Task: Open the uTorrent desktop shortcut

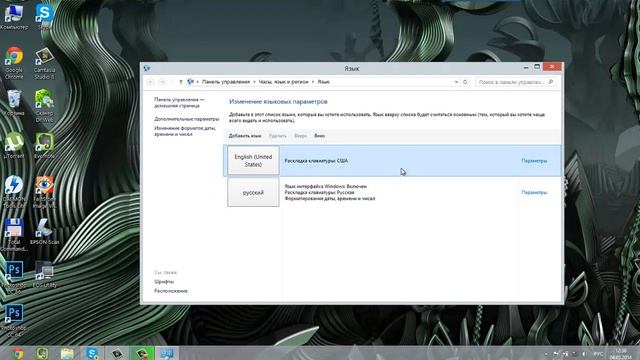Action: pyautogui.click(x=14, y=146)
